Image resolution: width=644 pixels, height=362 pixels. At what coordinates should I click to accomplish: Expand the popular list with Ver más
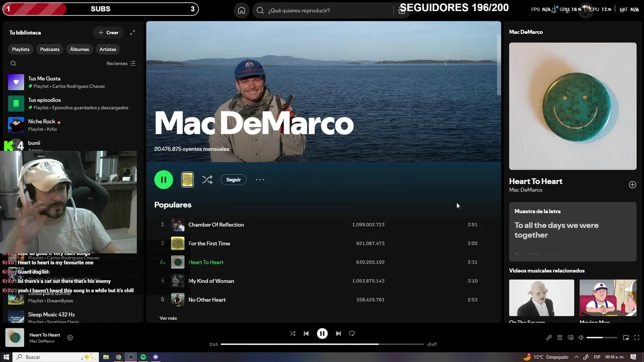168,318
